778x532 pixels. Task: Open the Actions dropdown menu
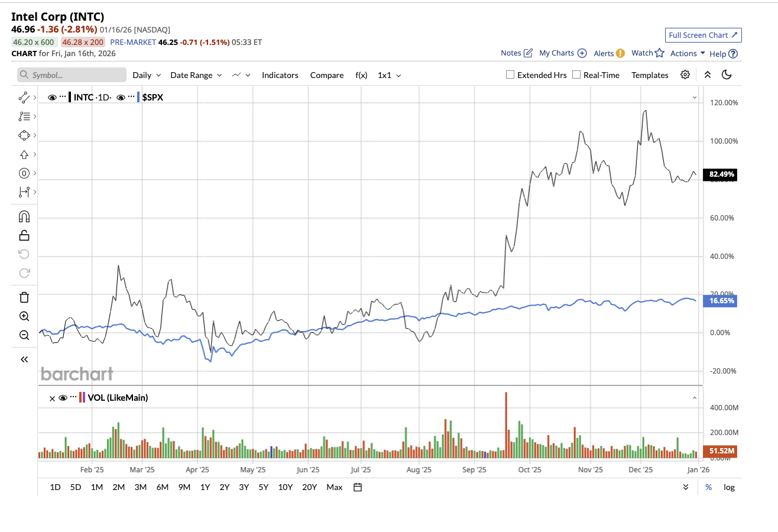coord(688,53)
